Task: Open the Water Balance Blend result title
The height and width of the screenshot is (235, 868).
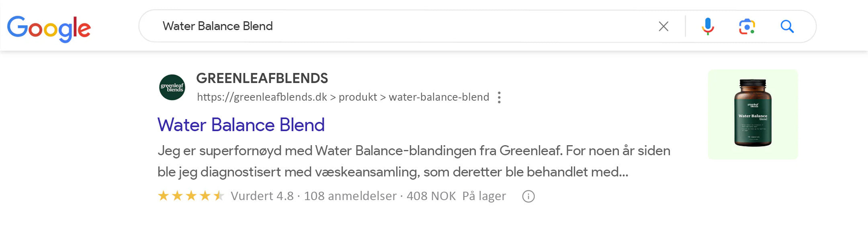Action: (x=241, y=125)
